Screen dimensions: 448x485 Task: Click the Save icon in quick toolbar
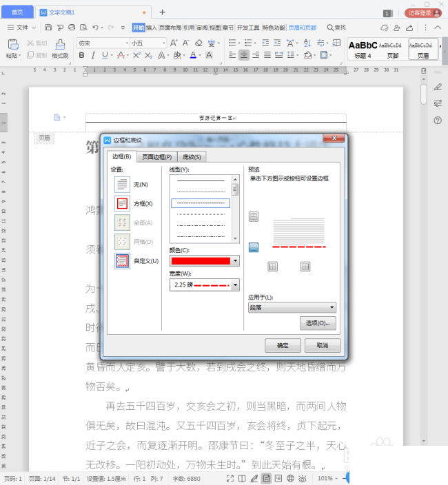point(48,28)
